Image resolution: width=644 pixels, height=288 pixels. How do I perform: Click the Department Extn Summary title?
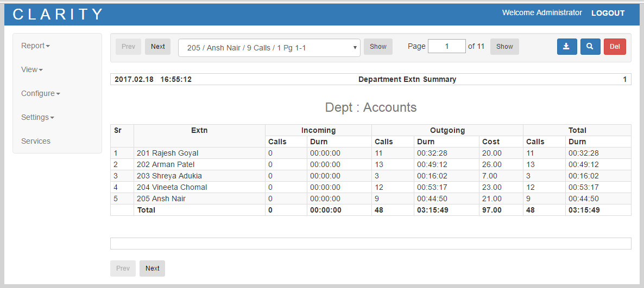click(x=407, y=79)
